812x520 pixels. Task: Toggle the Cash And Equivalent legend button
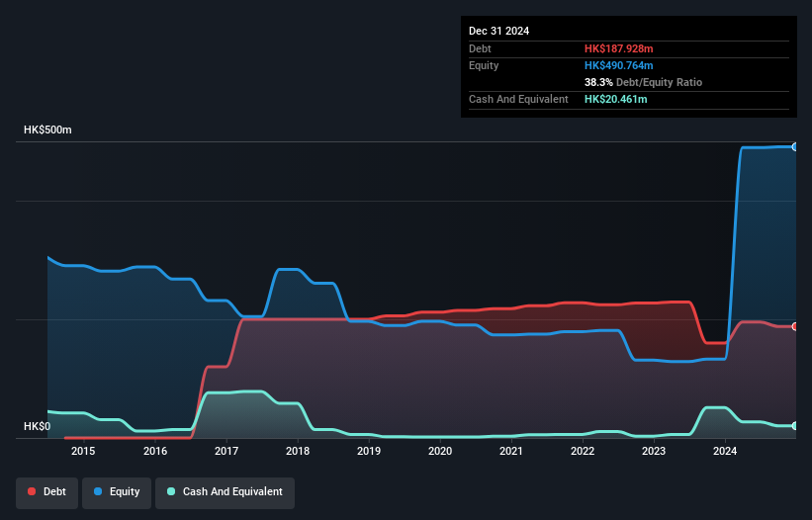[225, 492]
